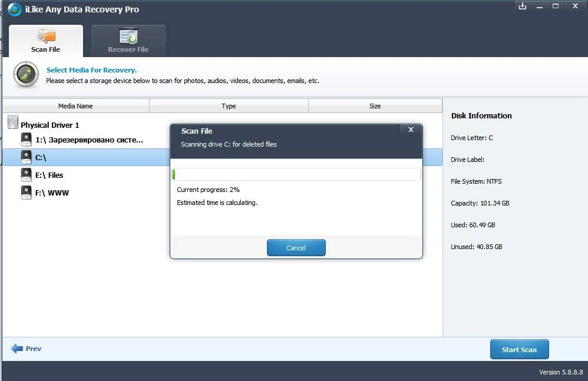Click the blue Prev arrow icon
588x381 pixels.
coord(17,349)
